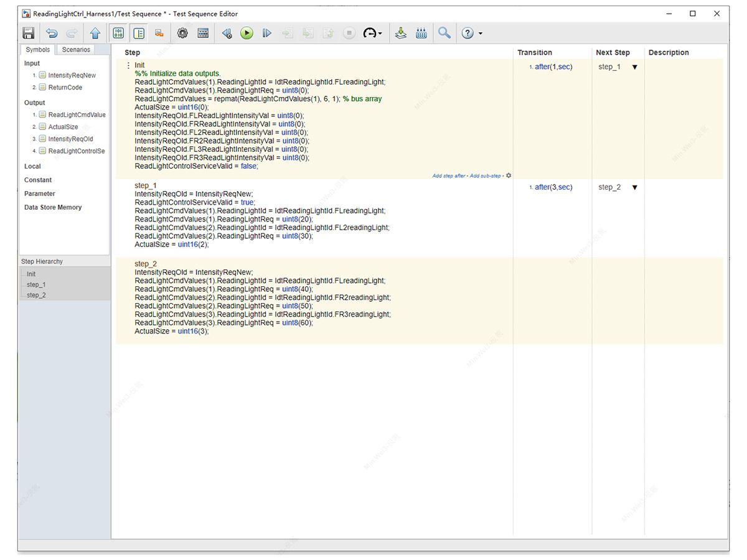Toggle the red-marked step display toolbar button
This screenshot has width=747, height=560.
pyautogui.click(x=159, y=33)
